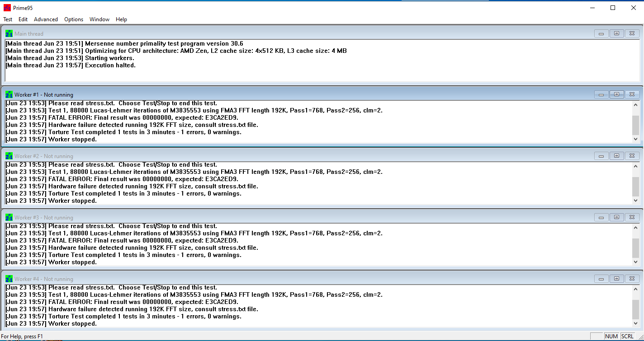Image resolution: width=644 pixels, height=341 pixels.
Task: Maximize the Worker #1 window
Action: (x=616, y=94)
